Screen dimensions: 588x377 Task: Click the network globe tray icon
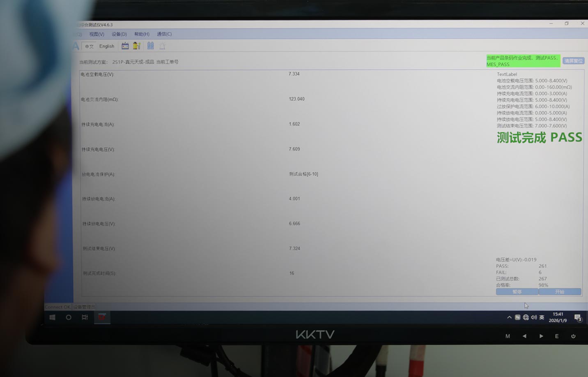[526, 317]
